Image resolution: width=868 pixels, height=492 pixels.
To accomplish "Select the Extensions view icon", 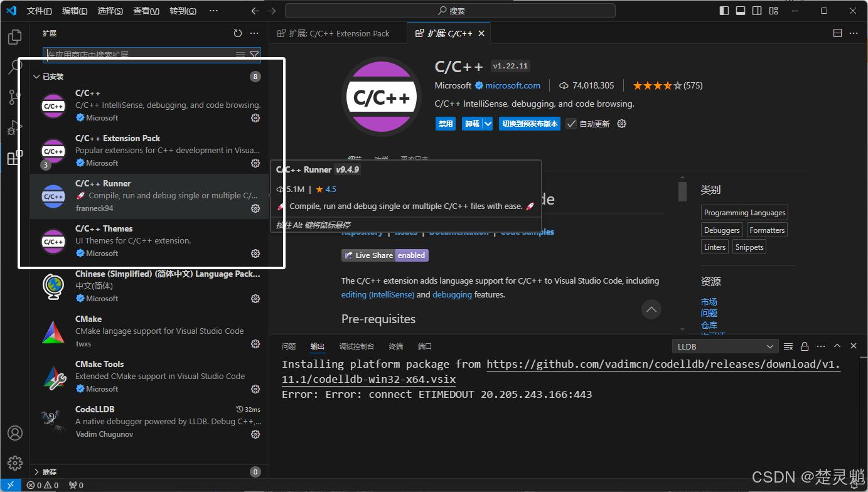I will click(15, 158).
